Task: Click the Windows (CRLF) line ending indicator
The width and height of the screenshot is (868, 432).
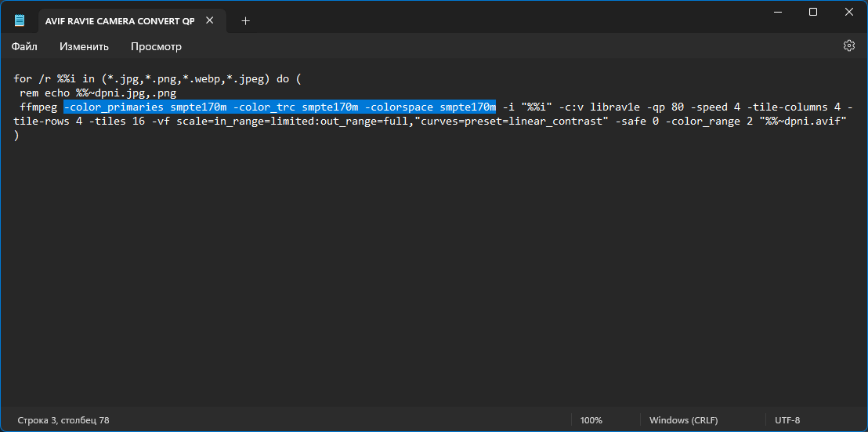Action: [684, 420]
